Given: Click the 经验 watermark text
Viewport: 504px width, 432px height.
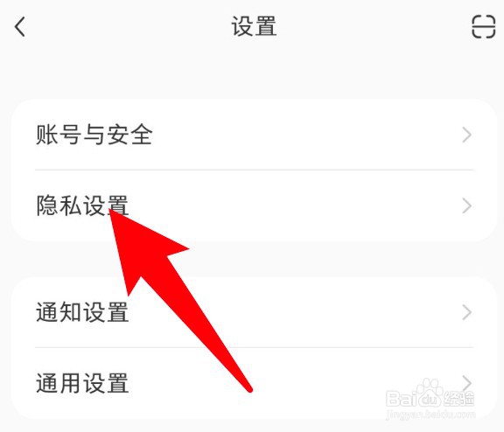Looking at the screenshot, I should tap(459, 399).
